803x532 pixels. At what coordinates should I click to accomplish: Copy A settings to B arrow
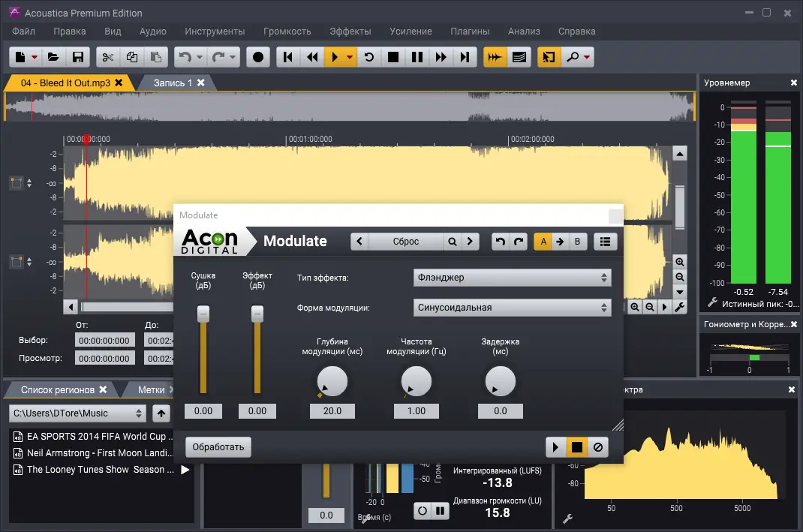pyautogui.click(x=561, y=241)
